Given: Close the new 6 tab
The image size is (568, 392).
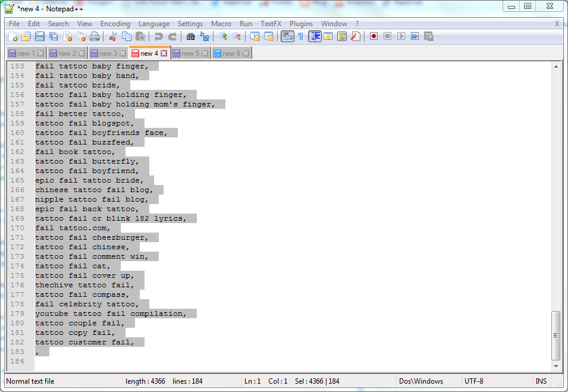Looking at the screenshot, I should [x=246, y=54].
